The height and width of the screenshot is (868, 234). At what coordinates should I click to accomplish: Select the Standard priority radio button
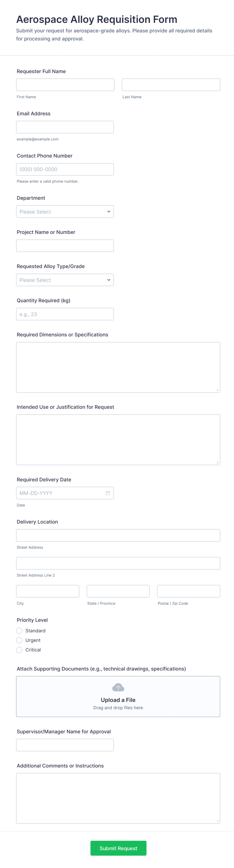[x=19, y=630]
